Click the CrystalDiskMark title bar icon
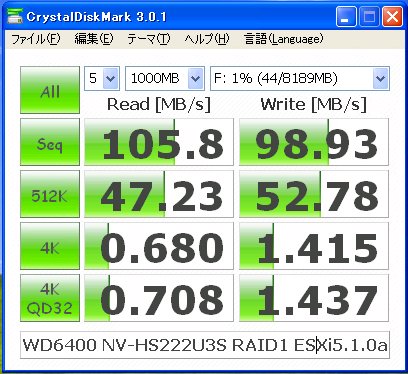Image resolution: width=408 pixels, height=374 pixels. [15, 16]
